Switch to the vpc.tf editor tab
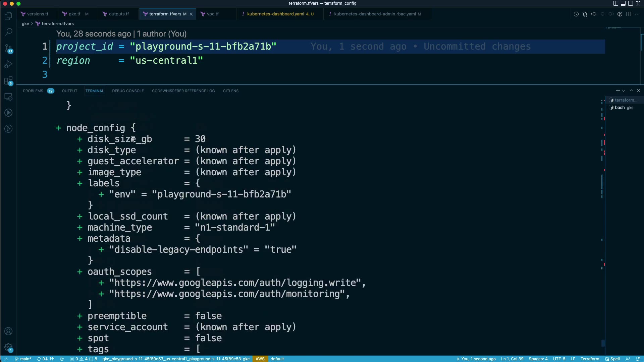 [x=213, y=14]
